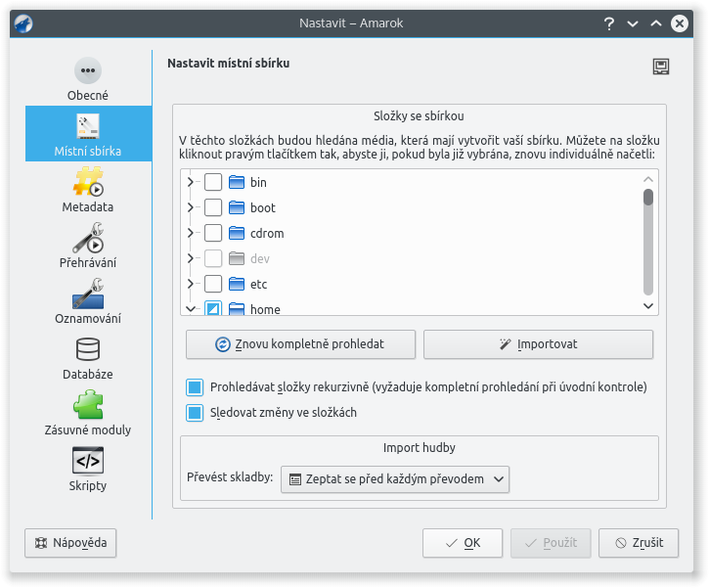
Task: Click the Použít apply button
Action: coord(551,543)
